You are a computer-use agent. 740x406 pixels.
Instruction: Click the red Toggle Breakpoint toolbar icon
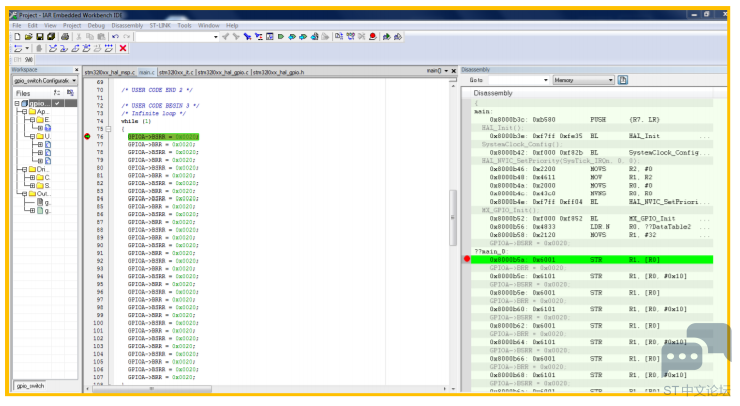coord(373,36)
